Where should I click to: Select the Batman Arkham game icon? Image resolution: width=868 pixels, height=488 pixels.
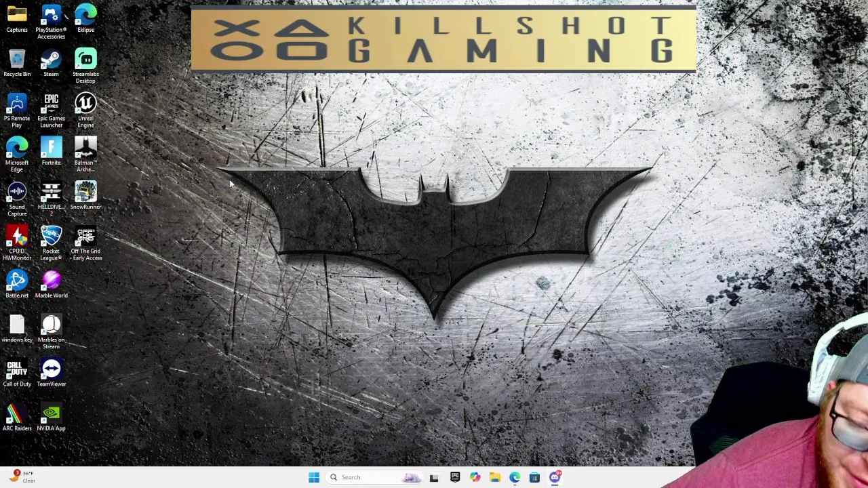tap(85, 155)
